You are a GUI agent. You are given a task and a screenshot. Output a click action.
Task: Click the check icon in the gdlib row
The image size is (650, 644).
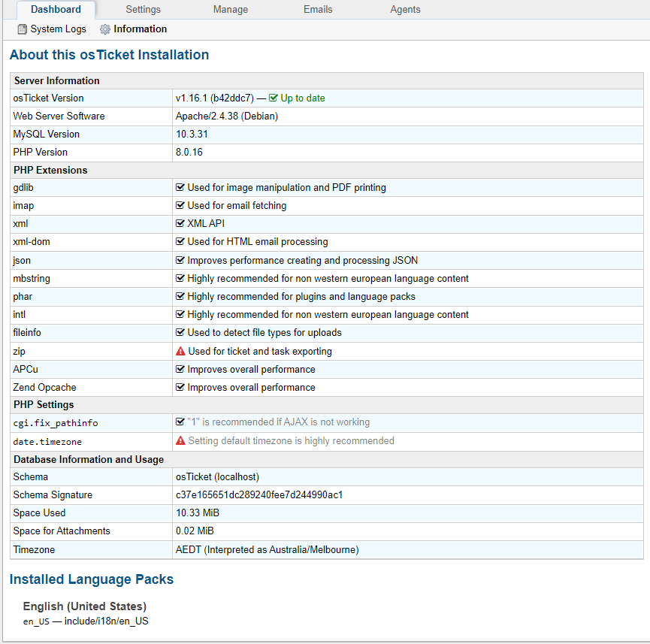point(180,187)
